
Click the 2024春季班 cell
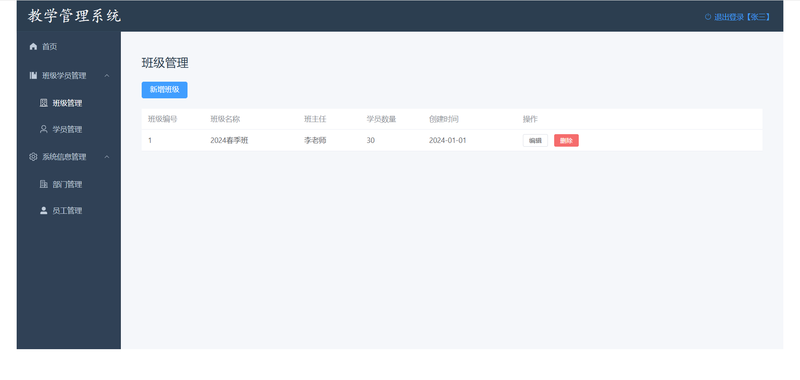point(229,140)
